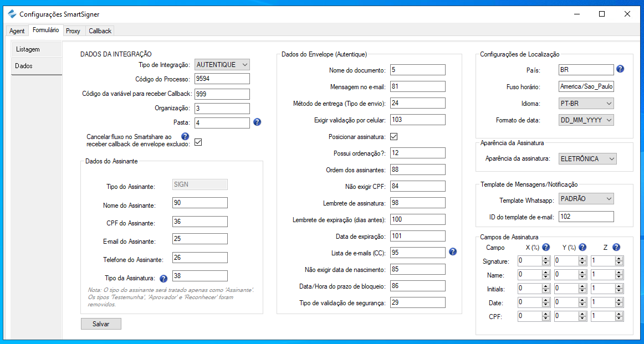Increase Name X (%) value

(546, 273)
